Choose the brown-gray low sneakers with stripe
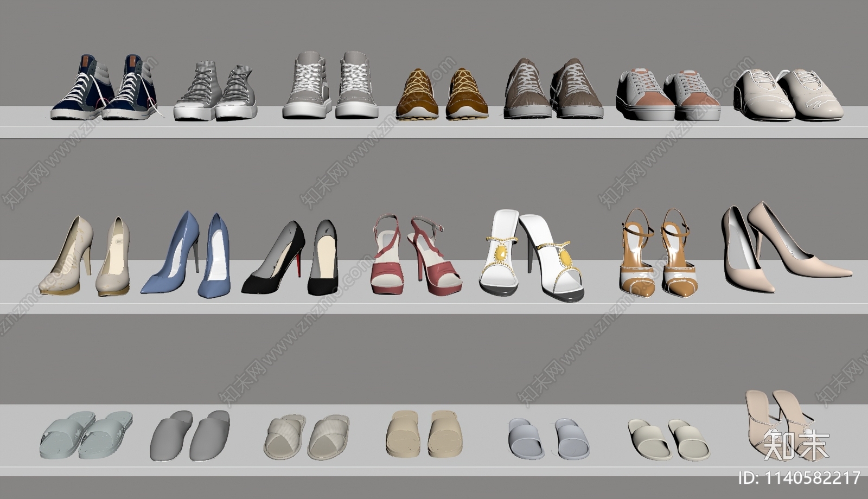The image size is (868, 499). [553, 88]
